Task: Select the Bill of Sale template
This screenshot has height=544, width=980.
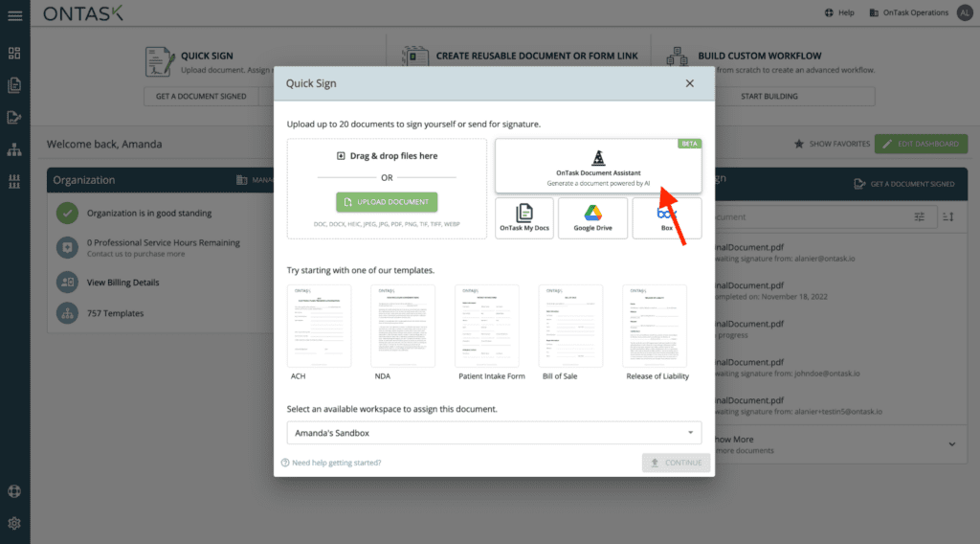Action: tap(570, 326)
